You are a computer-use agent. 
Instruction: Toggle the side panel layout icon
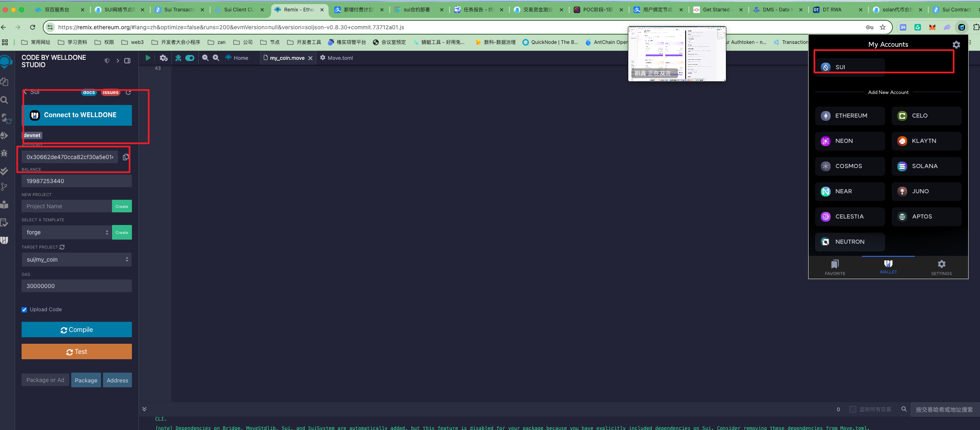coord(127,61)
